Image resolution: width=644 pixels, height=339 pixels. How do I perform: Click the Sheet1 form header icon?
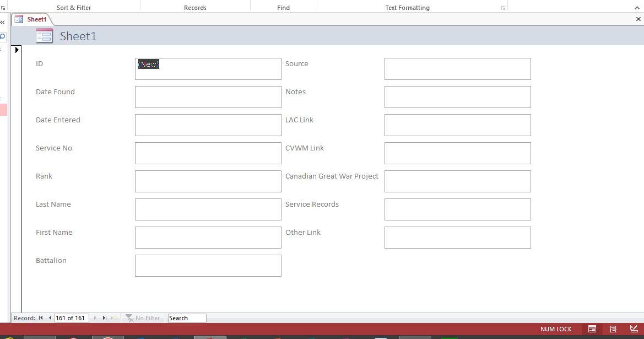tap(44, 36)
